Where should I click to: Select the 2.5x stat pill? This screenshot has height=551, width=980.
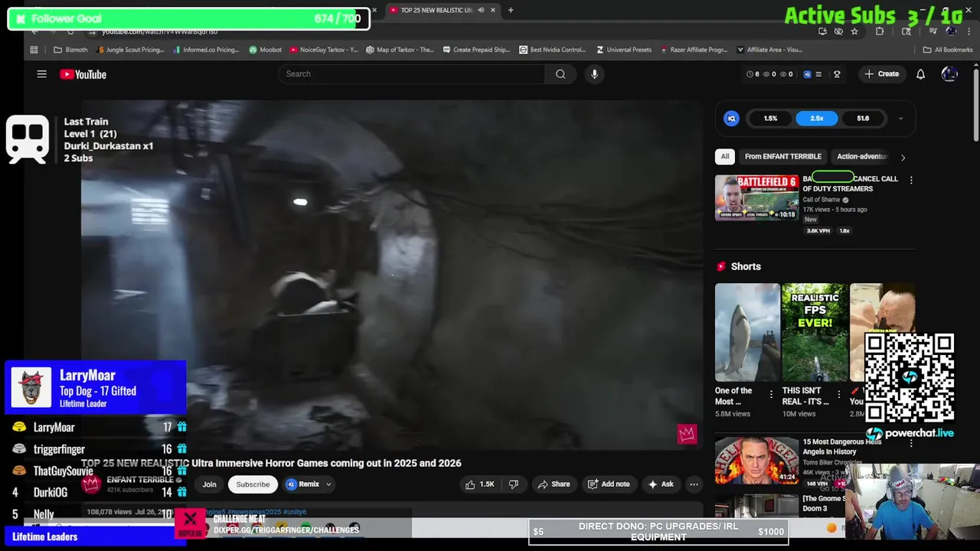coord(816,119)
